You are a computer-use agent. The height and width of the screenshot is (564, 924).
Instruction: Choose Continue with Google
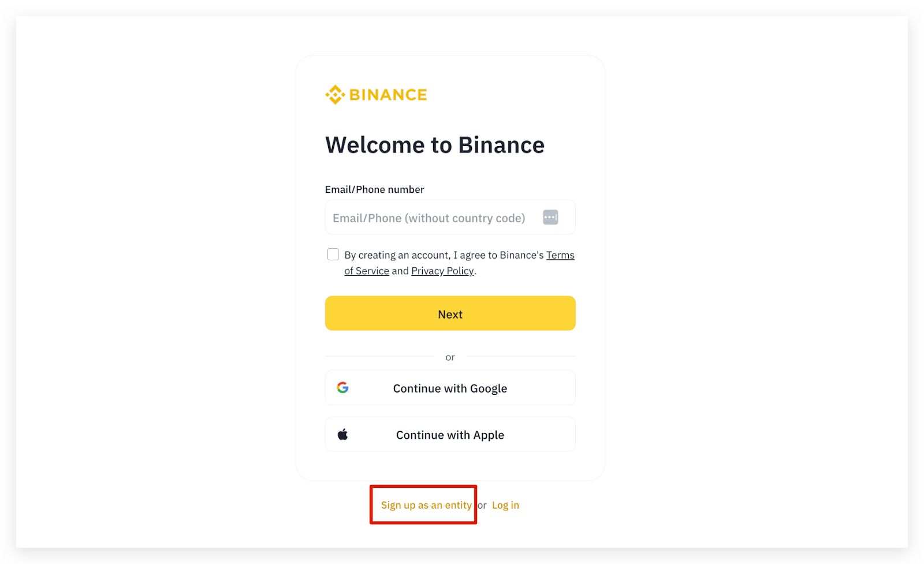tap(450, 387)
